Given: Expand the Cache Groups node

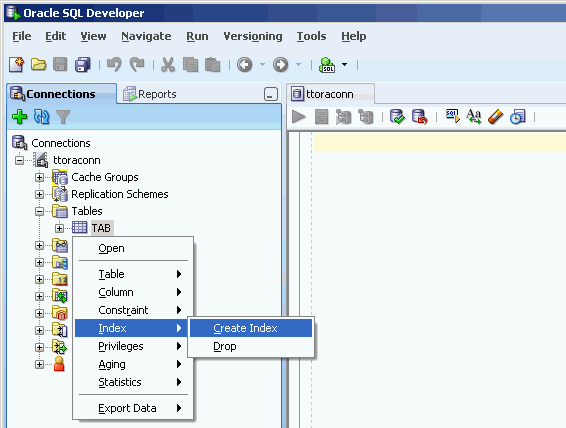Looking at the screenshot, I should click(39, 177).
